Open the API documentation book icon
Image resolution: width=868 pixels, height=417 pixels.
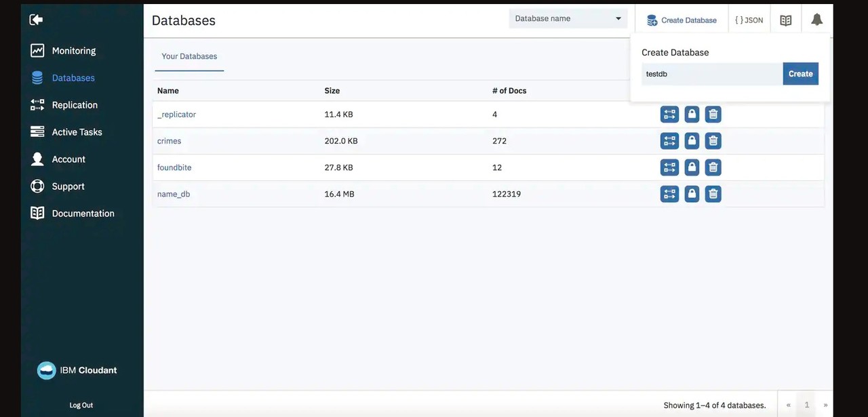point(785,20)
